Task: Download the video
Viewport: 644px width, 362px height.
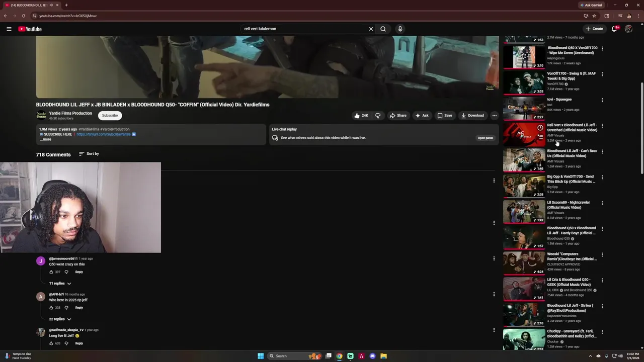Action: [x=472, y=116]
